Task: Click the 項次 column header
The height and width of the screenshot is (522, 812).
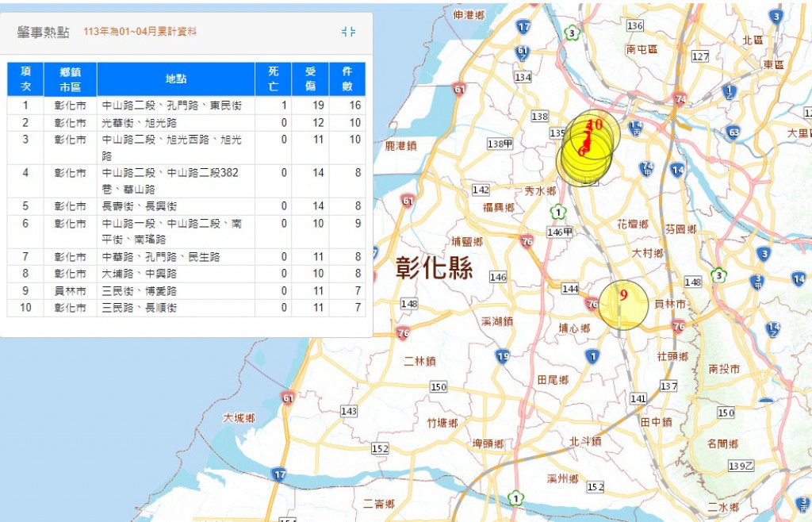Action: click(x=25, y=79)
